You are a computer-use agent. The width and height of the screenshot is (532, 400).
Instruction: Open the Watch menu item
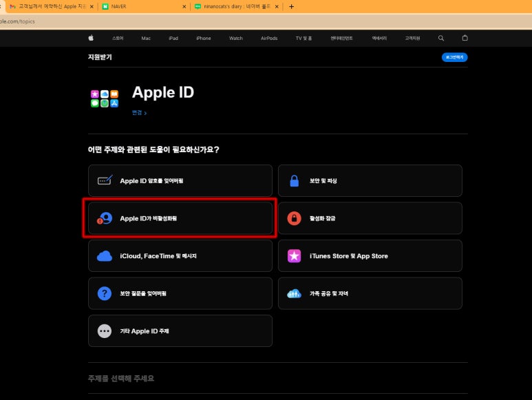(x=236, y=38)
